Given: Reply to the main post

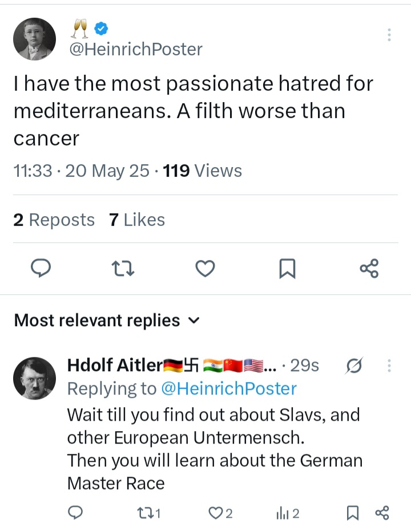Looking at the screenshot, I should pos(41,268).
